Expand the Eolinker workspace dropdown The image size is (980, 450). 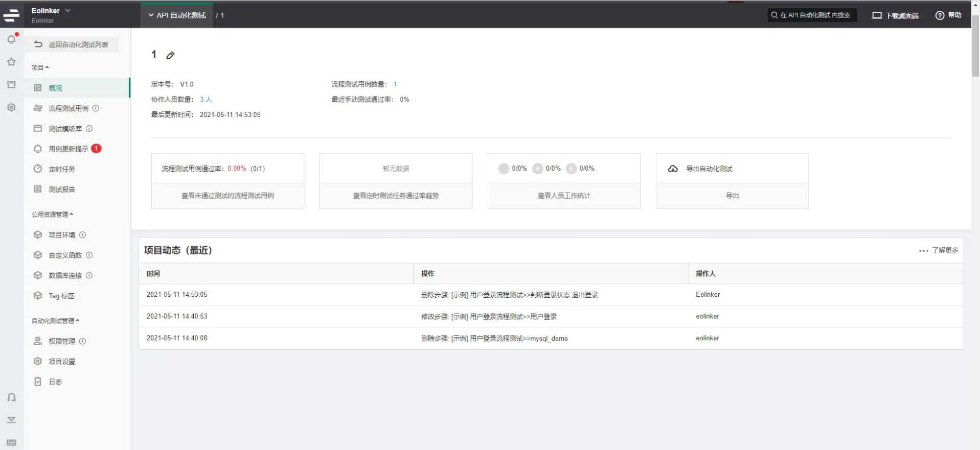point(67,10)
